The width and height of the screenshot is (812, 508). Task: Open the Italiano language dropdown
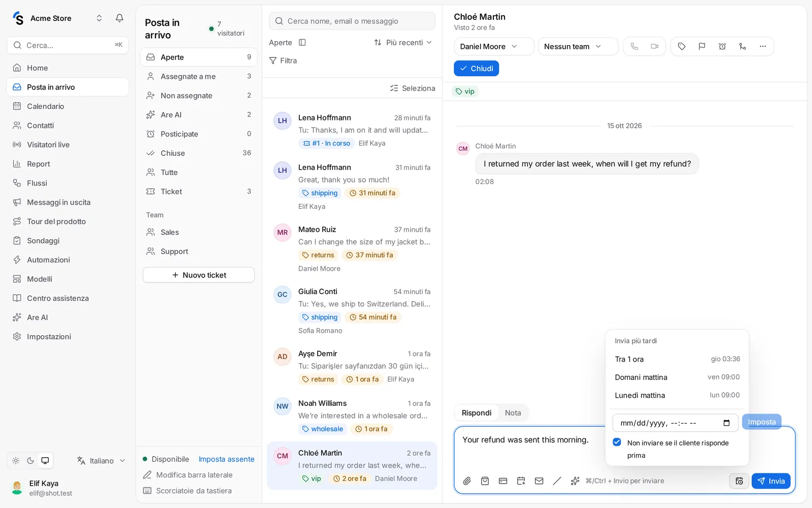pos(101,461)
